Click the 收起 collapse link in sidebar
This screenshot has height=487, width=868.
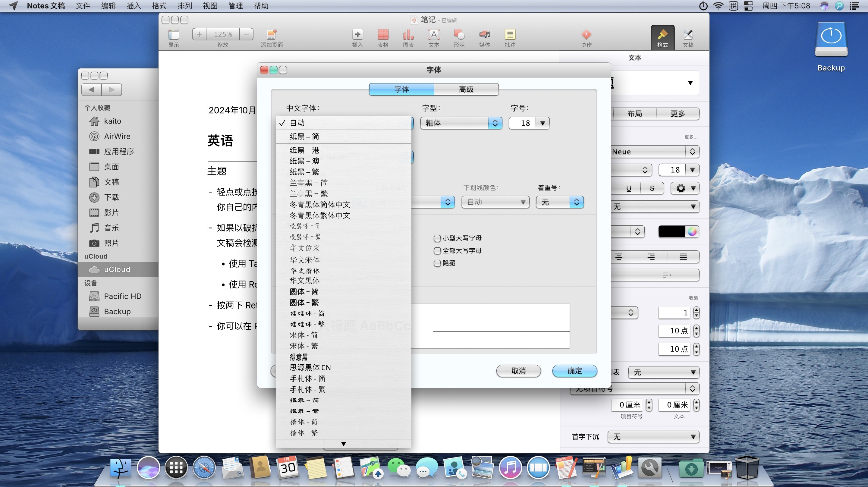(693, 298)
